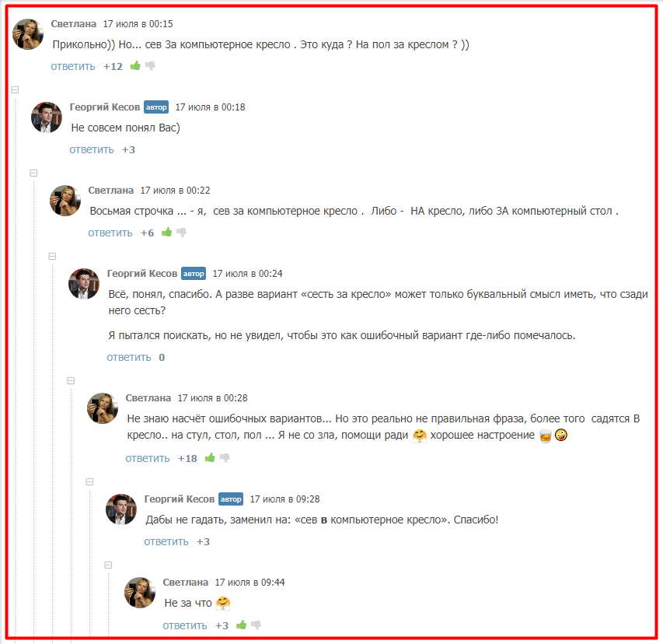Reply to 'Не совсем понял Вас' comment
This screenshot has height=644, width=663.
tap(92, 150)
